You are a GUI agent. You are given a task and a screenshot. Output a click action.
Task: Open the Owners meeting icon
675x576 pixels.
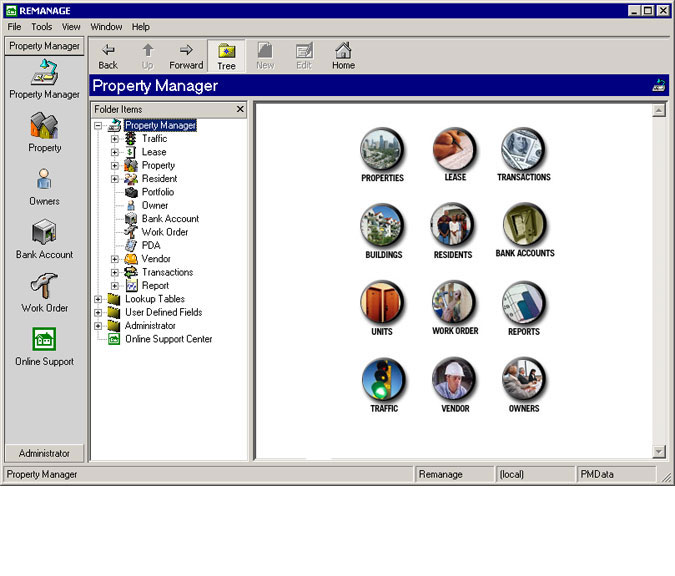(x=523, y=379)
